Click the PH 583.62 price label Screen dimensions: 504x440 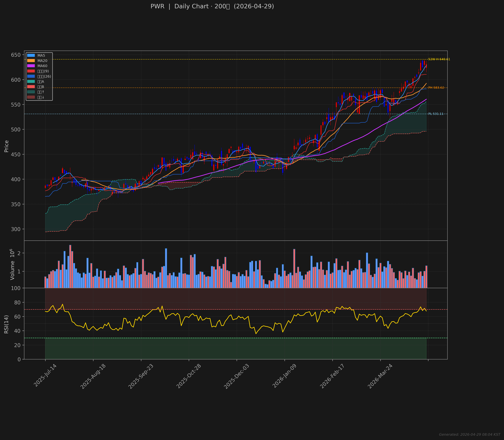tap(436, 88)
